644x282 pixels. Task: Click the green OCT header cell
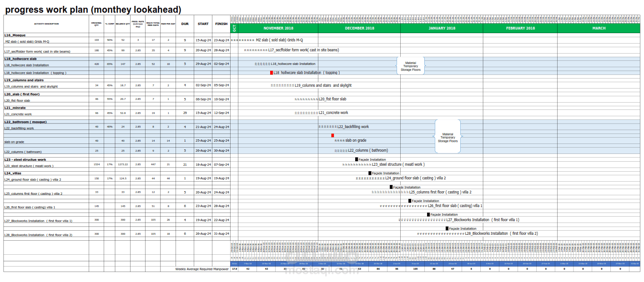[234, 28]
